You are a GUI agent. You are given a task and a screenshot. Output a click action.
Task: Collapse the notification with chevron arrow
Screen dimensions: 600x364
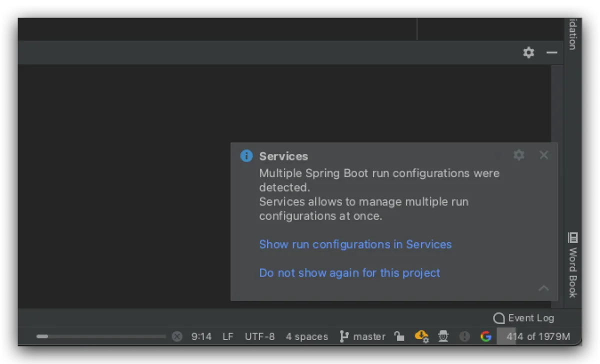[x=543, y=288]
